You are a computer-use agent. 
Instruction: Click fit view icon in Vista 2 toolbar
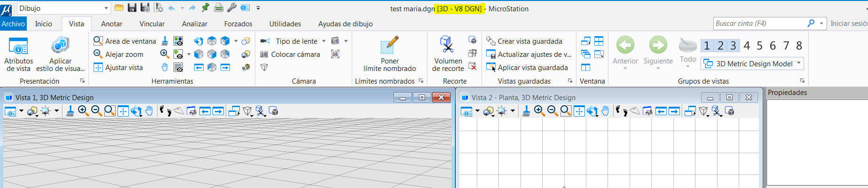point(579,111)
